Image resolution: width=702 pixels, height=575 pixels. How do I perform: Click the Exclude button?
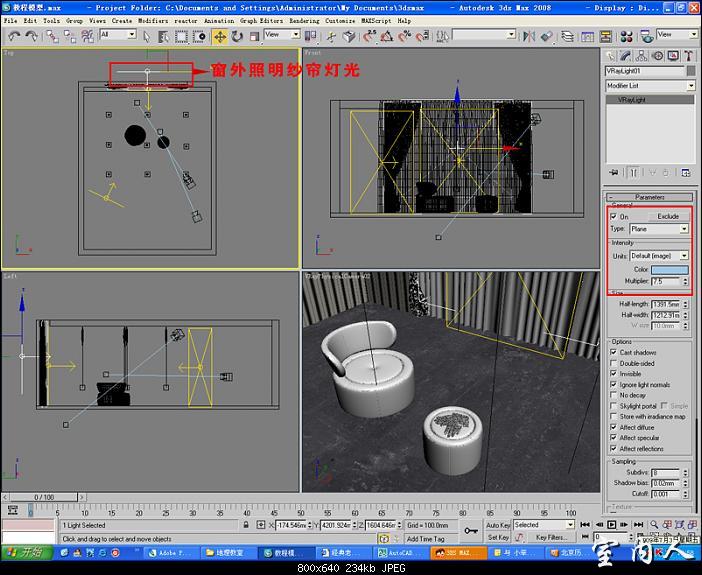[x=667, y=216]
